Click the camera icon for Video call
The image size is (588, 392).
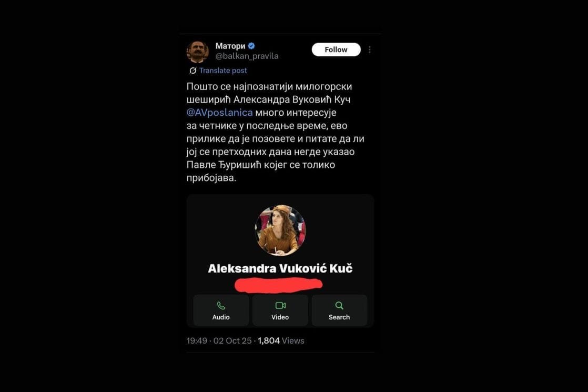280,305
